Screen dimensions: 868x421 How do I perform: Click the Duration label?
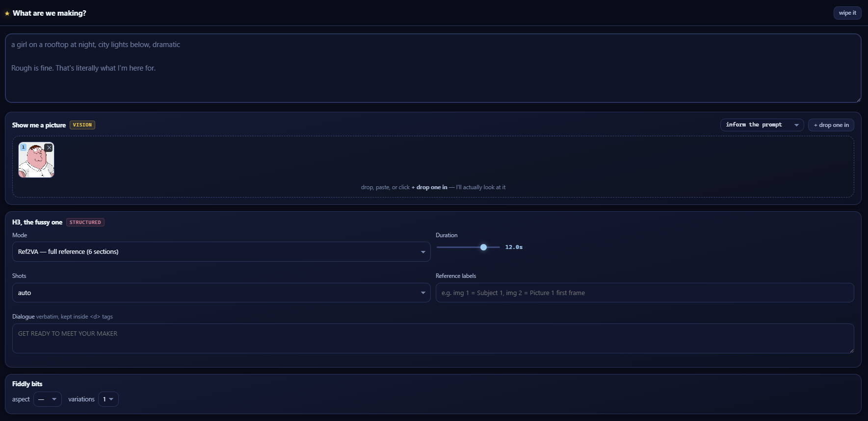447,235
